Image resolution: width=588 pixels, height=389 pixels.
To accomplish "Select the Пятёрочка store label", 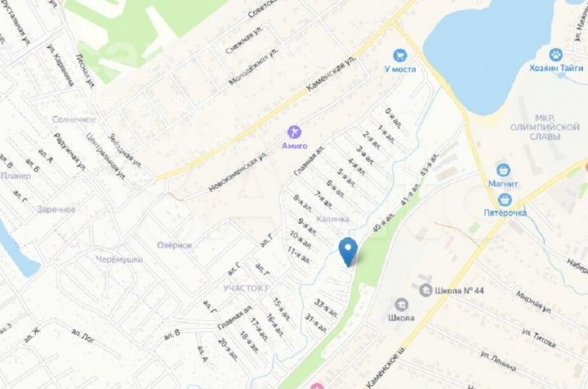I will [x=506, y=212].
